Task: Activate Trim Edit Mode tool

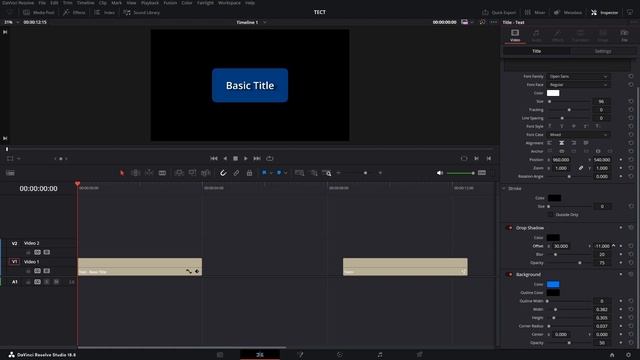Action: click(x=136, y=173)
